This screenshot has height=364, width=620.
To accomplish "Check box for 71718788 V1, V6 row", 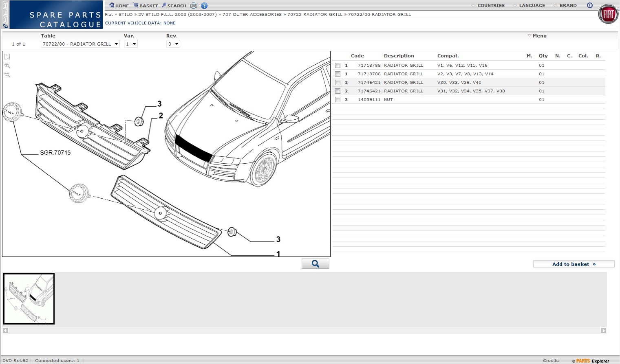I will 338,65.
